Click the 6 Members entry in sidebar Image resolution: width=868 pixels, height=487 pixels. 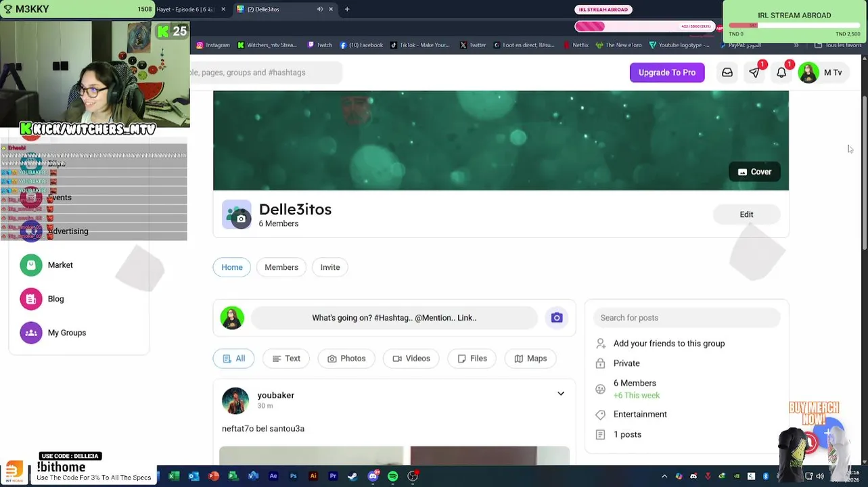[x=635, y=383]
